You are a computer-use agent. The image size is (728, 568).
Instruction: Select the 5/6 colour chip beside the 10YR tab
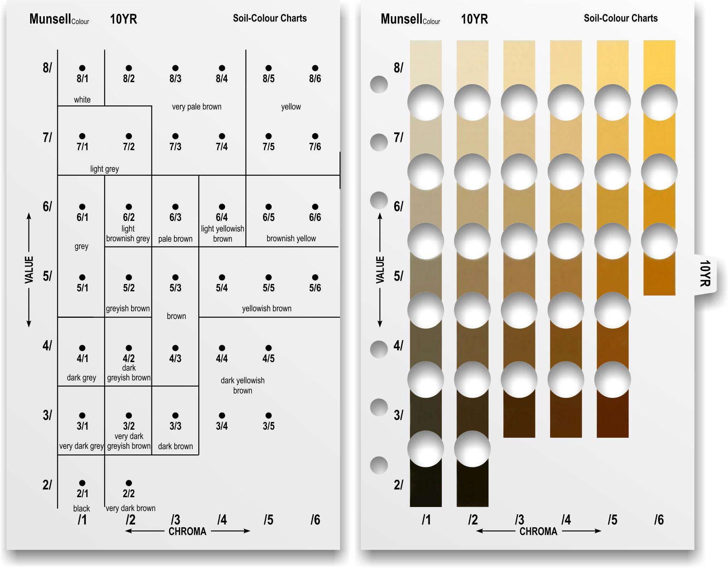pos(659,276)
